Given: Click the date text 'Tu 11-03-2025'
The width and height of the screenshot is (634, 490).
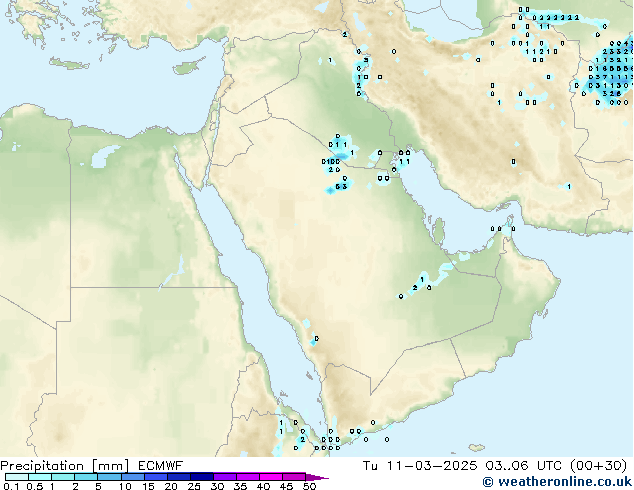Looking at the screenshot, I should tap(420, 466).
